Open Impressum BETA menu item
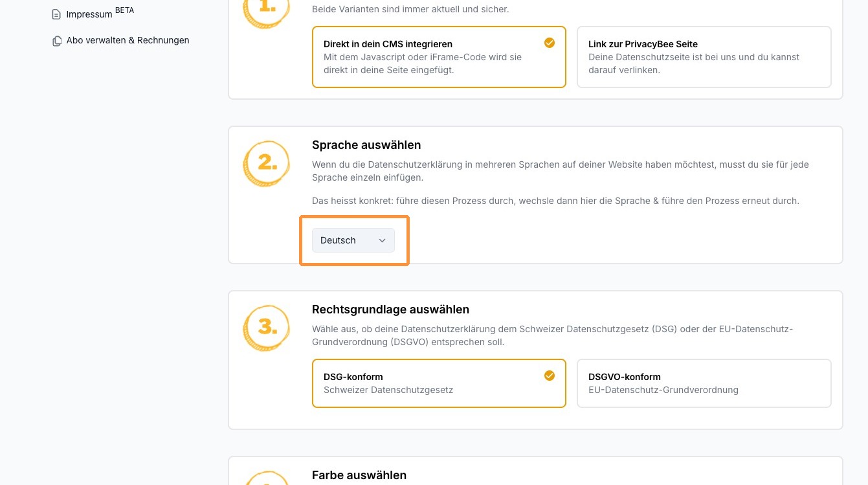Screen dimensions: 868x485 (x=90, y=14)
